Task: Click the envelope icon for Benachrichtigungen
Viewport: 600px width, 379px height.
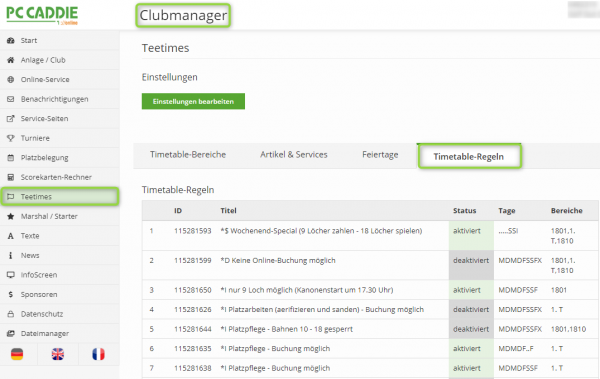Action: pyautogui.click(x=11, y=99)
